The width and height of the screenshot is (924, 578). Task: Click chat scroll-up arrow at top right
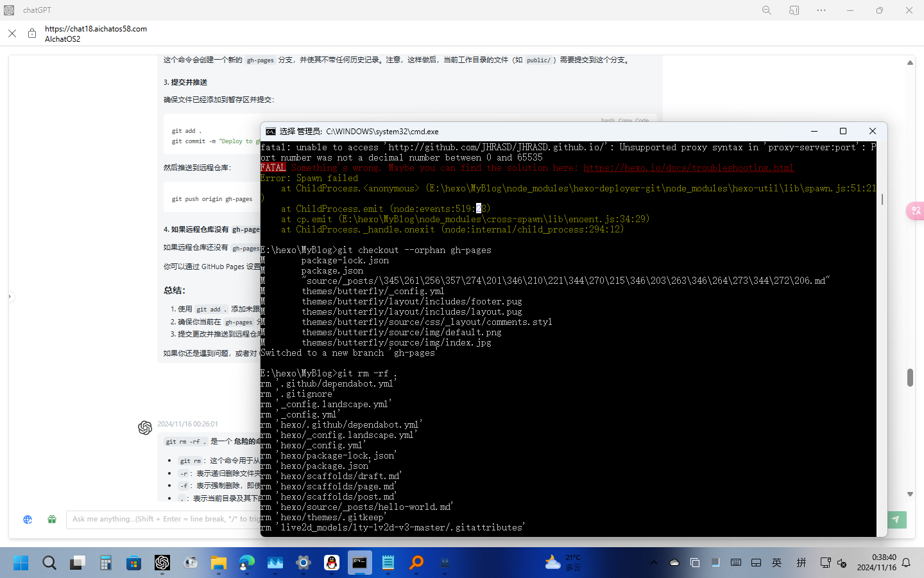pos(910,63)
